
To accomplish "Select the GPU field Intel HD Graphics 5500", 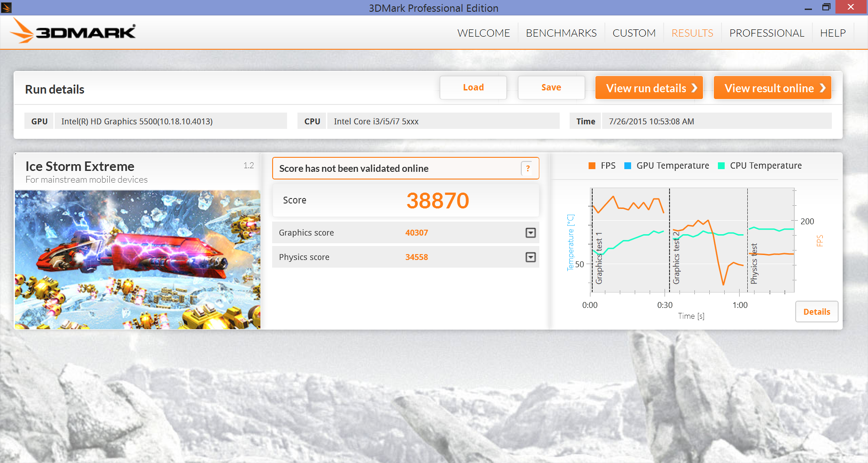I will click(170, 121).
